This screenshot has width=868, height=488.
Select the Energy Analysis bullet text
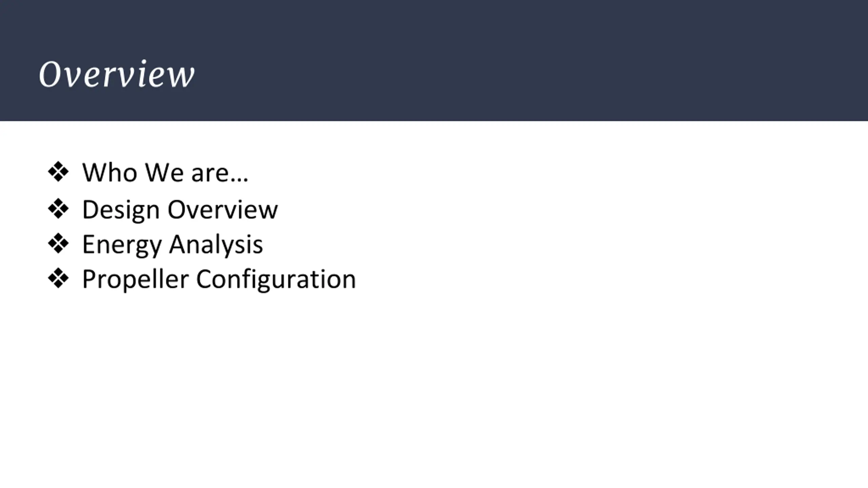[x=173, y=245]
